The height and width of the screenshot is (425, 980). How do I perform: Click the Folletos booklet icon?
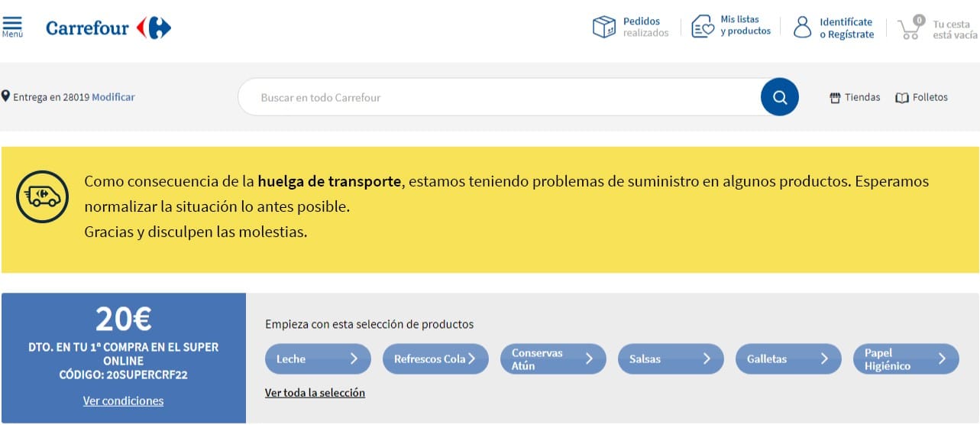click(x=902, y=98)
